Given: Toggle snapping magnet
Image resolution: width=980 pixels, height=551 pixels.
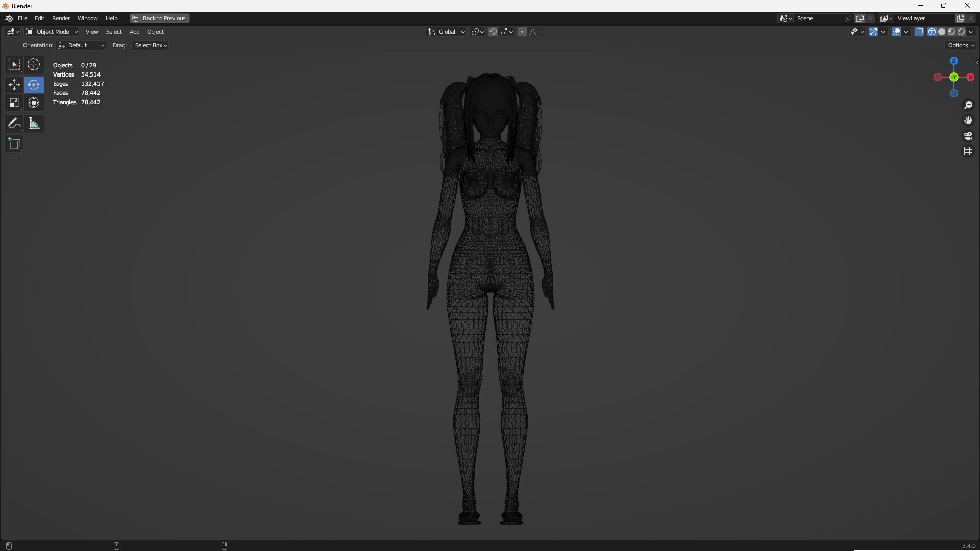Looking at the screenshot, I should coord(493,32).
